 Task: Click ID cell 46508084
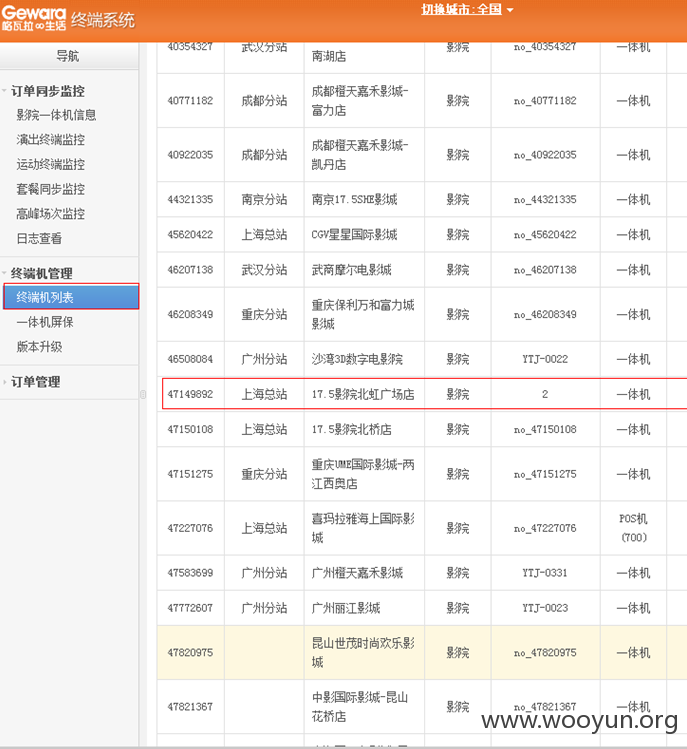(190, 359)
